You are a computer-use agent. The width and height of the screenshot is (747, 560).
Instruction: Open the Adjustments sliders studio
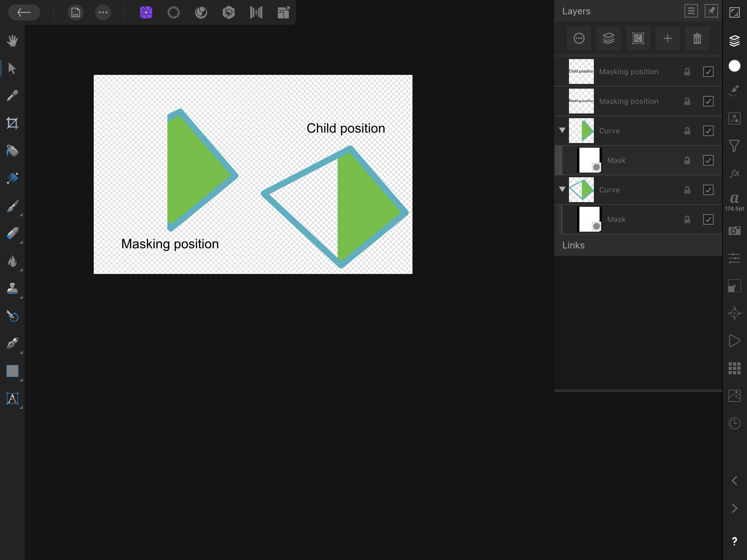click(x=734, y=258)
